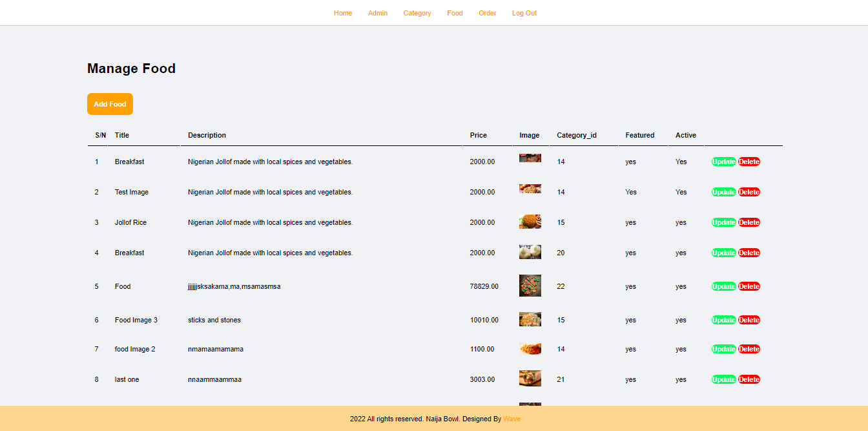The image size is (868, 431).
Task: Select the Food navigation link
Action: 455,13
